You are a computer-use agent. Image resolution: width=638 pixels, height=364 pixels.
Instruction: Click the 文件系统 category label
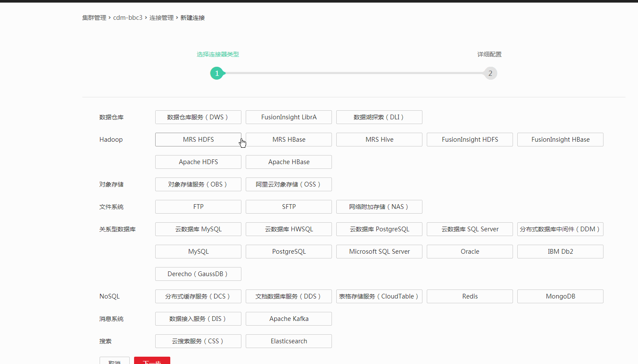111,207
